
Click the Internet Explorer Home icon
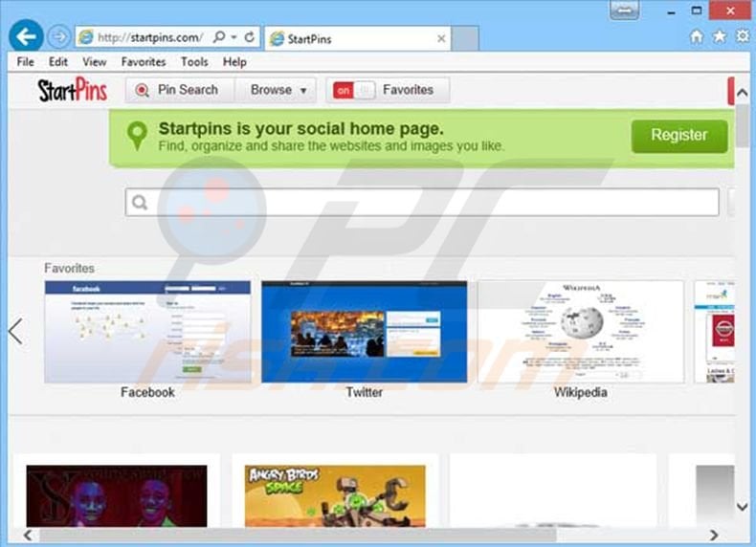(x=697, y=36)
